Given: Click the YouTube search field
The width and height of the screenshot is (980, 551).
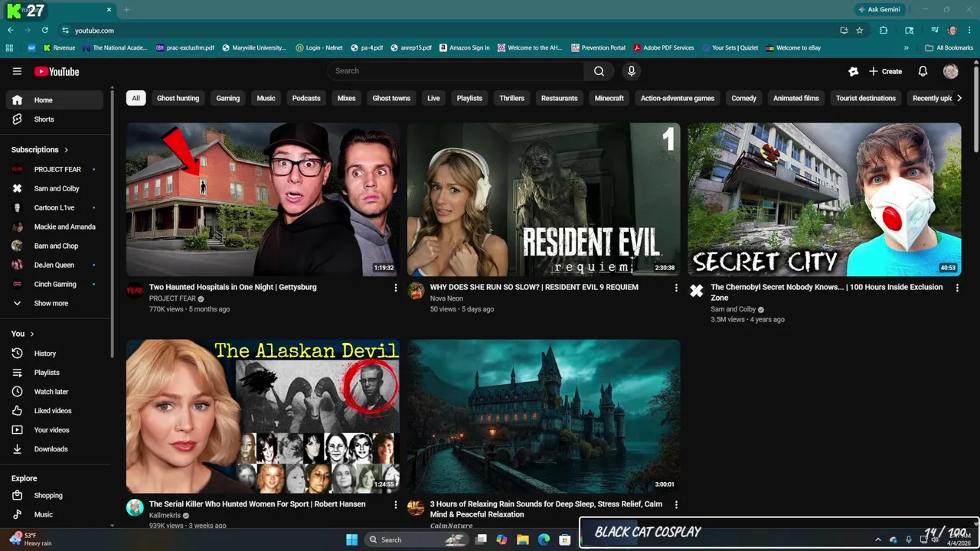Looking at the screenshot, I should pyautogui.click(x=456, y=71).
